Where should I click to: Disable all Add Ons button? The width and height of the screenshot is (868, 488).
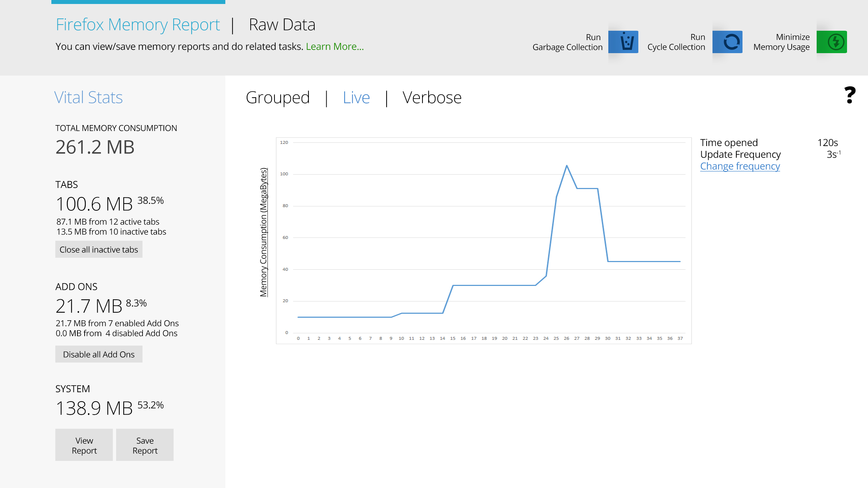(x=99, y=354)
